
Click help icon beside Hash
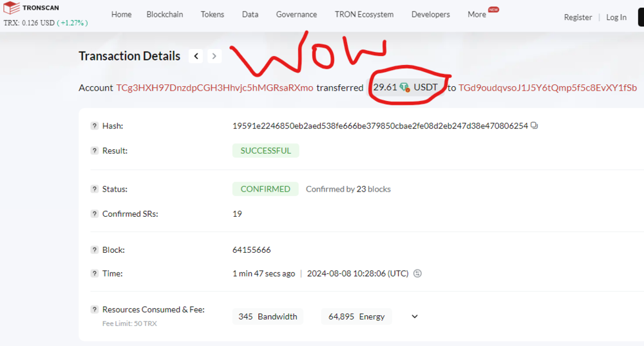click(95, 126)
